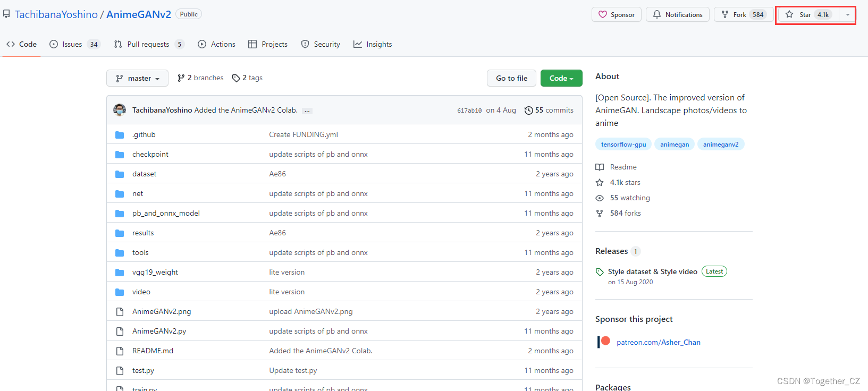Viewport: 868px width, 391px height.
Task: Open the Star list dropdown arrow
Action: coord(847,14)
